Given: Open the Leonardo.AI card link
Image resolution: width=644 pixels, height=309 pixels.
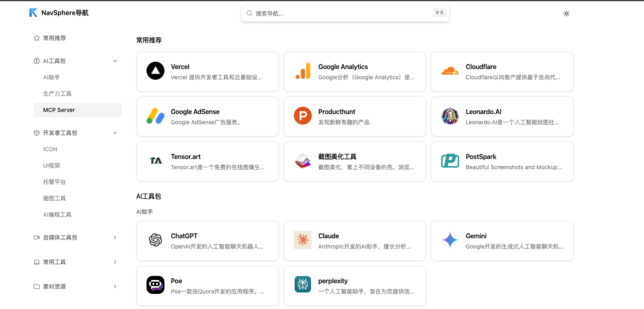Looking at the screenshot, I should [x=502, y=116].
